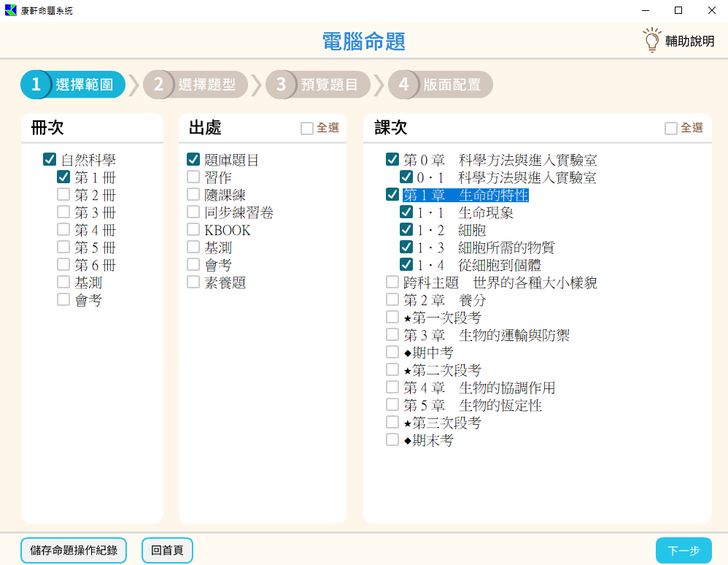Select step 1 選擇範圍
This screenshot has height=565, width=728.
click(73, 85)
